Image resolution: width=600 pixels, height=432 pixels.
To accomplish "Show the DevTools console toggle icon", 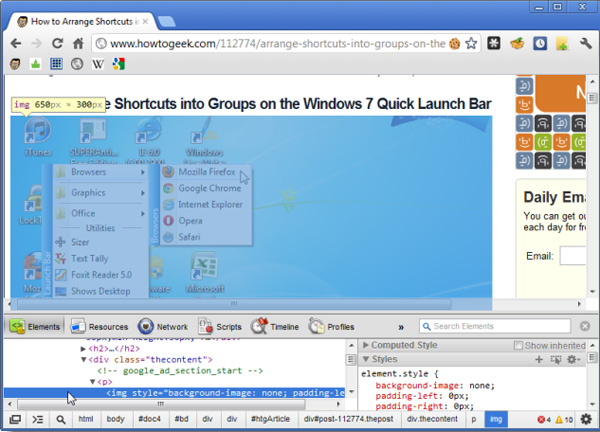I will click(38, 420).
